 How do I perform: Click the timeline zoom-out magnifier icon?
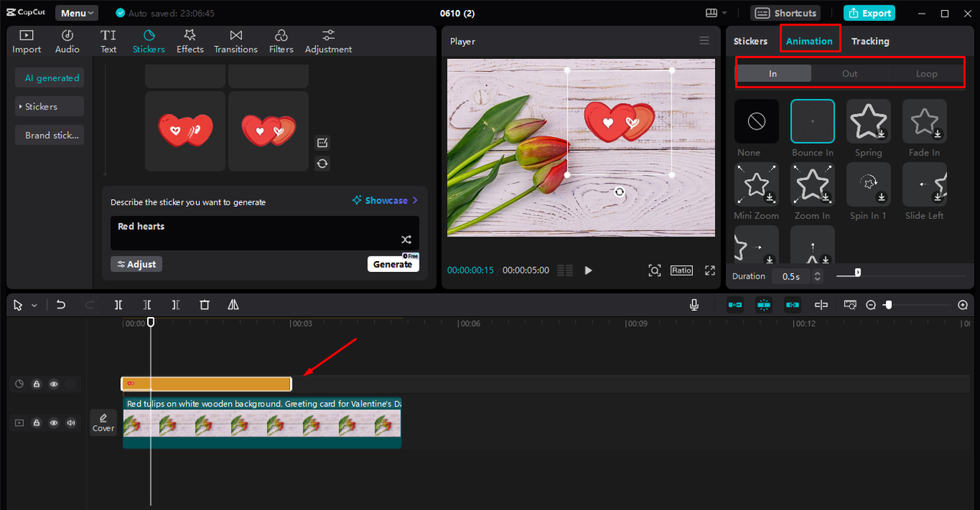coord(871,305)
